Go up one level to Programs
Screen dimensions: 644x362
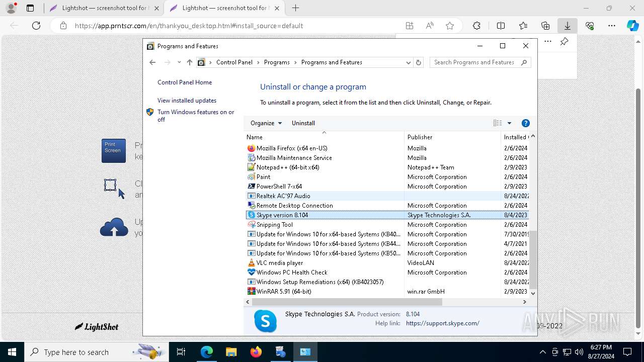tap(189, 62)
